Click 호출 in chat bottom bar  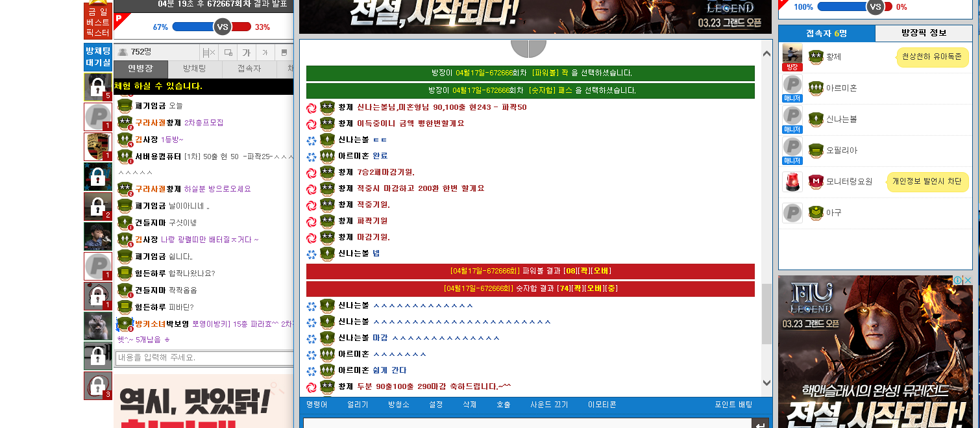tap(504, 405)
